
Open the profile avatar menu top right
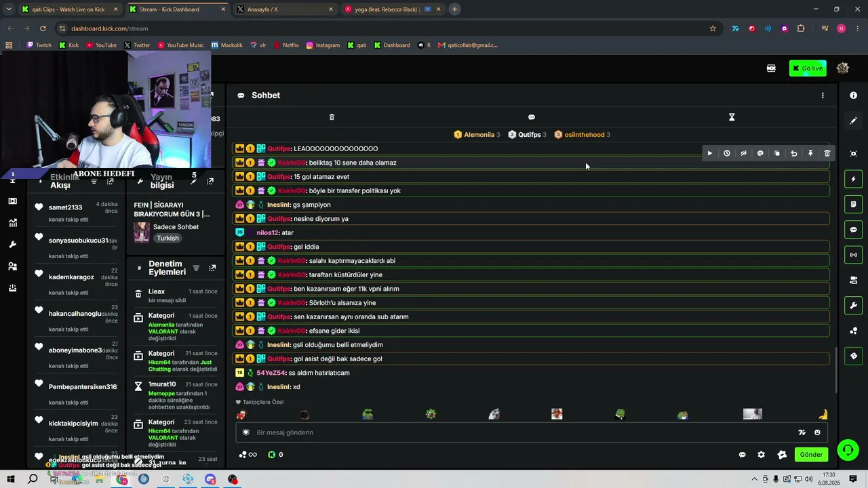point(843,68)
